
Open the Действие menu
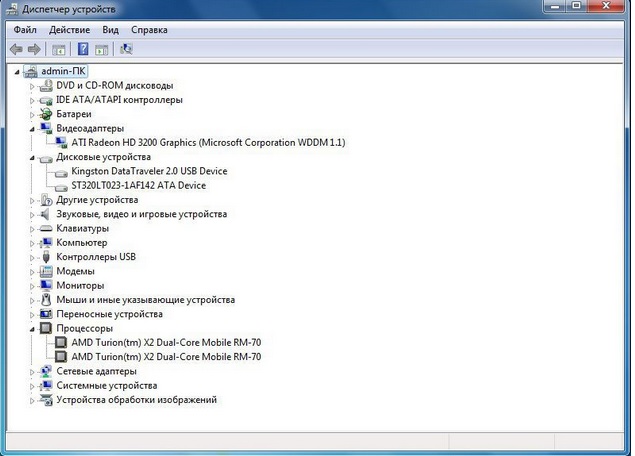[69, 30]
